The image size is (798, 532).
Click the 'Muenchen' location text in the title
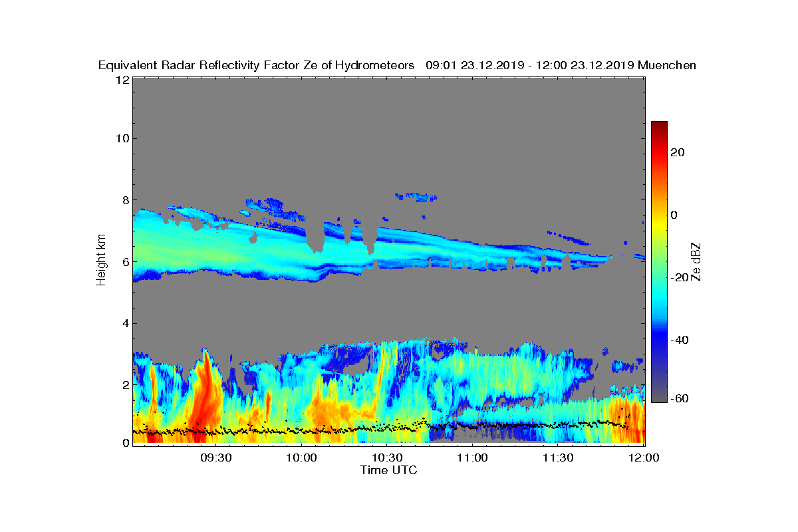pos(667,65)
